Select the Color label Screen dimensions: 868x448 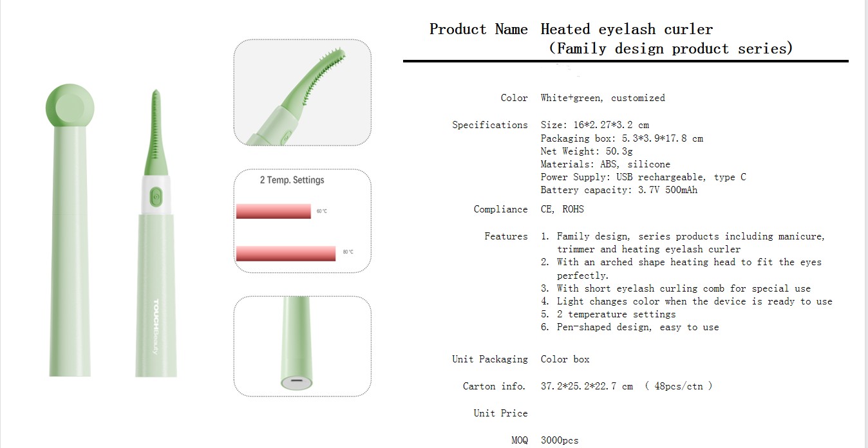[x=514, y=98]
